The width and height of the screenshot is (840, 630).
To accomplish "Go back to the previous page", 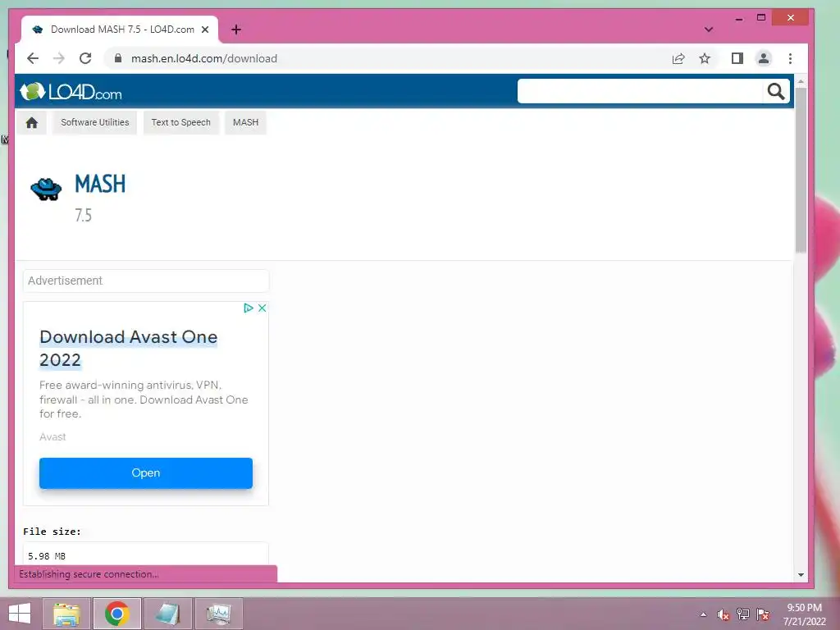I will coord(33,58).
